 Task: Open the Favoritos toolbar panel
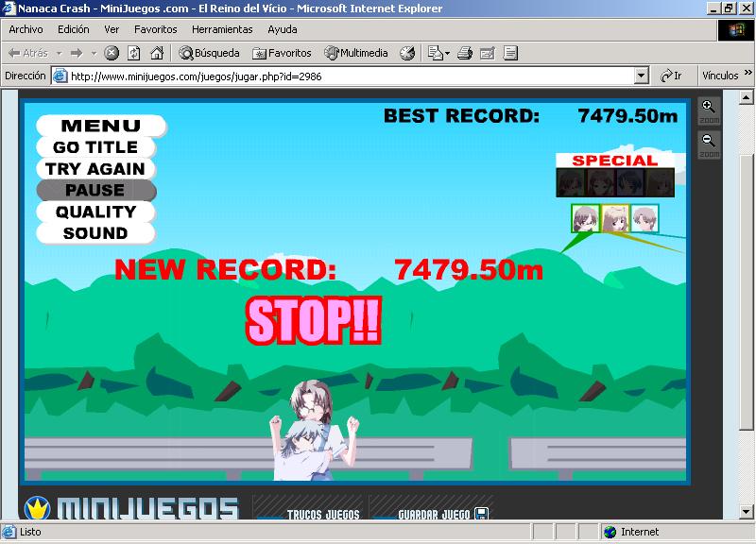coord(282,53)
